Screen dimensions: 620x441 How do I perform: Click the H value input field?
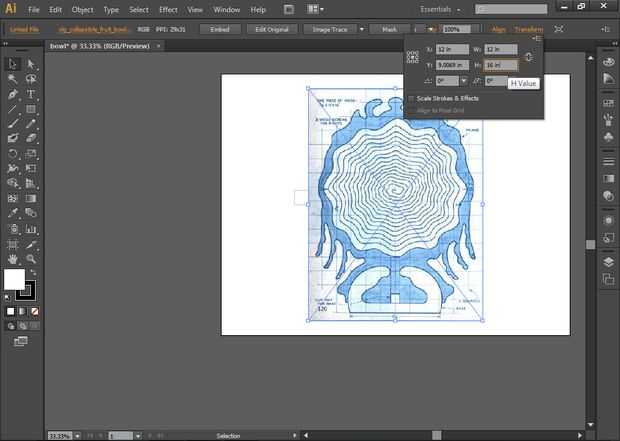502,65
